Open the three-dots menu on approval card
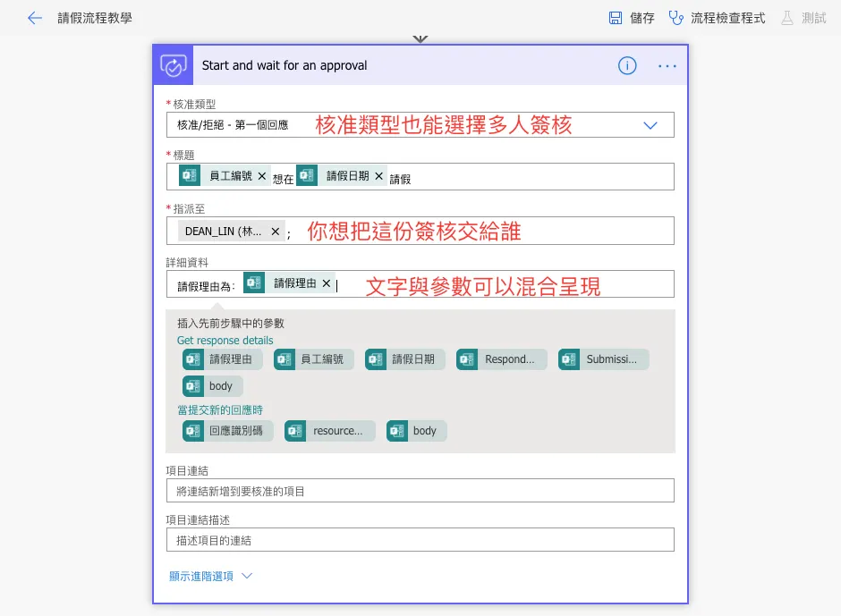 (667, 66)
